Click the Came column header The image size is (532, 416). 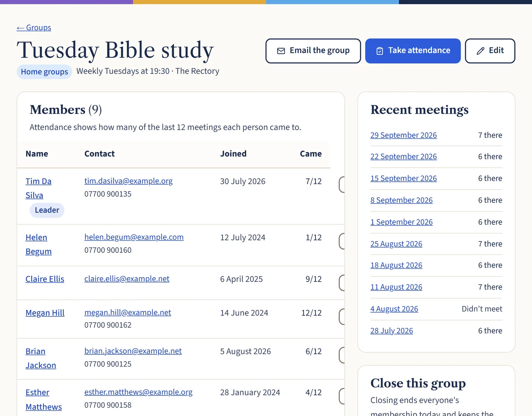pyautogui.click(x=311, y=154)
